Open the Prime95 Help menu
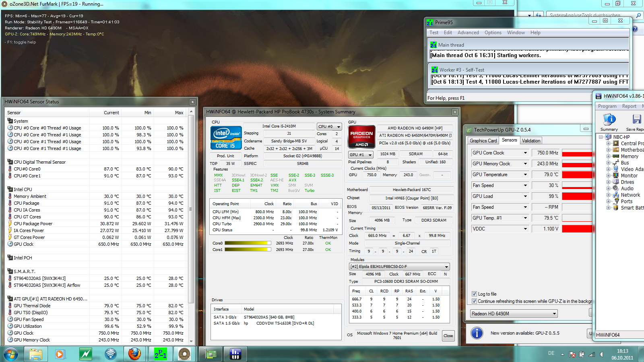Image resolution: width=644 pixels, height=362 pixels. 535,33
